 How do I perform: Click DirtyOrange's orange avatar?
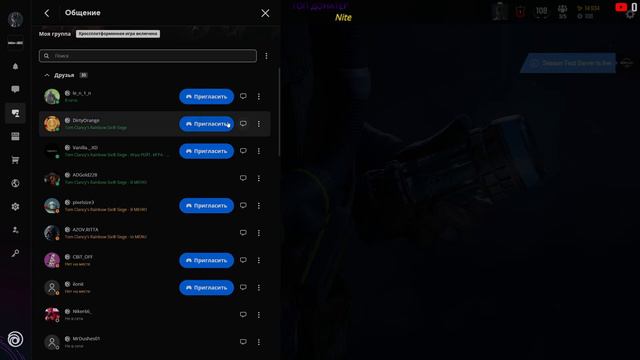tap(52, 124)
